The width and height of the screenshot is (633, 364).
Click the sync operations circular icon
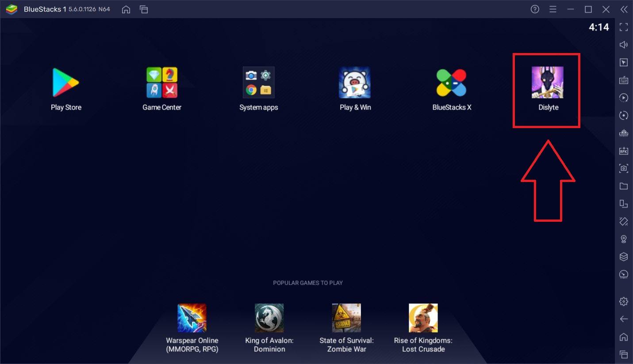(624, 115)
